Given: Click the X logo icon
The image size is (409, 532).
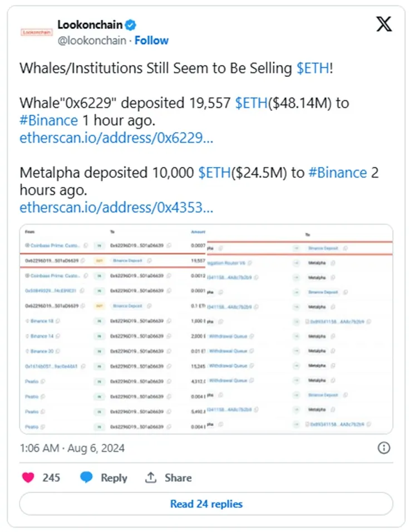Looking at the screenshot, I should point(384,25).
